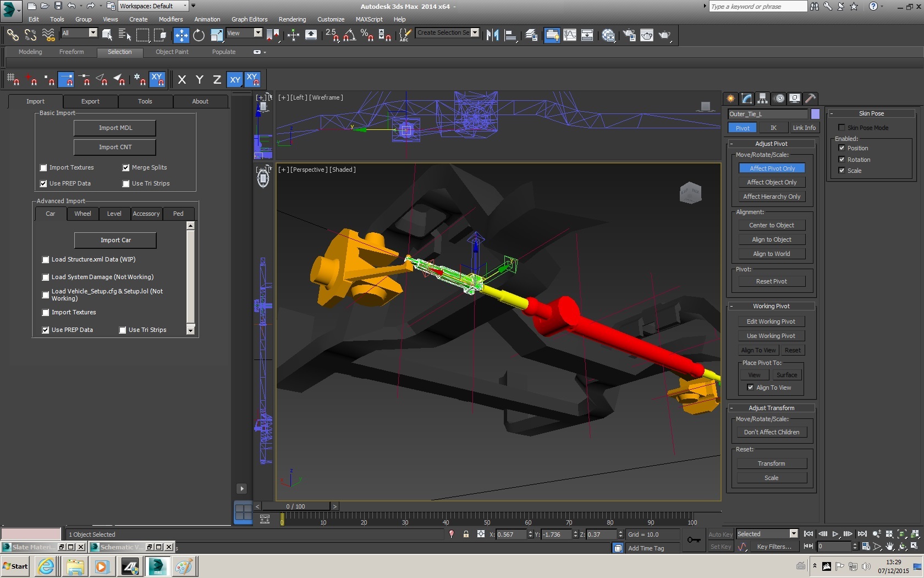Click the Pan View hand icon
The width and height of the screenshot is (924, 578).
(x=889, y=547)
